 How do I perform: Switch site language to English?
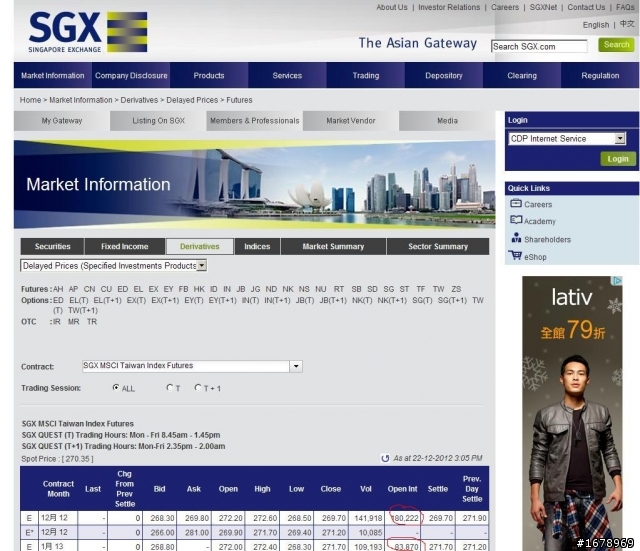point(596,25)
